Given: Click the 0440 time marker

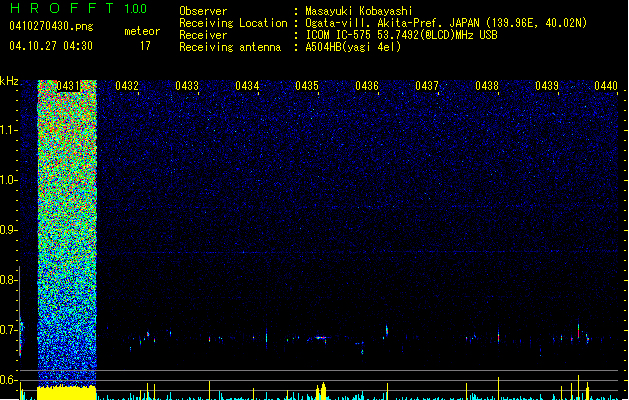Looking at the screenshot, I should [x=606, y=86].
